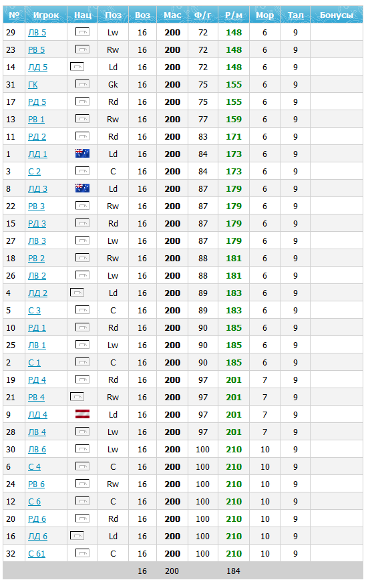Sort table by № column header
Screen dimensions: 372x588
[x=14, y=15]
